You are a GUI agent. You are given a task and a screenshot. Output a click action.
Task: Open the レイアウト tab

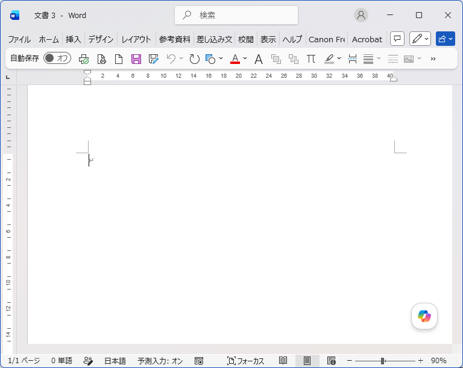click(x=136, y=40)
